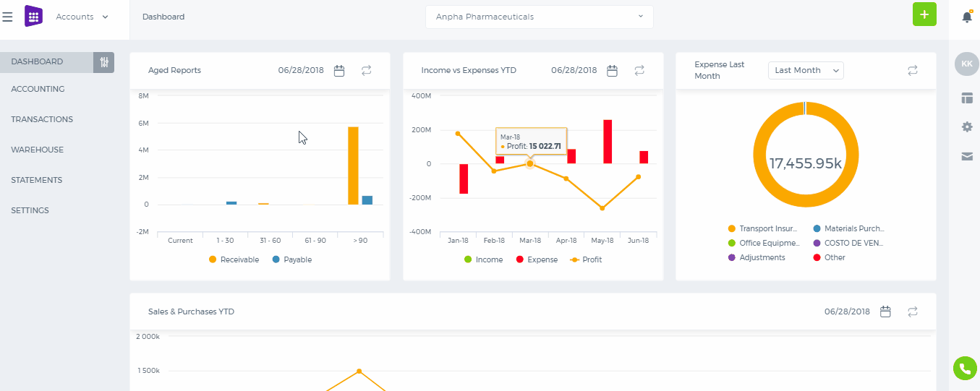The image size is (980, 391).
Task: Open the Settings menu item in sidebar
Action: point(30,210)
